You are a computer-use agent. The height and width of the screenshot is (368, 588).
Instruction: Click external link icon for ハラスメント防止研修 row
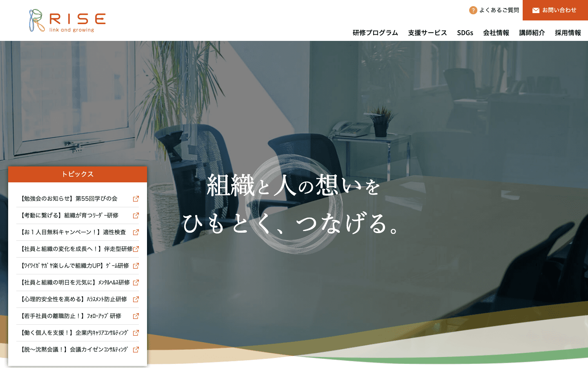[x=136, y=299]
